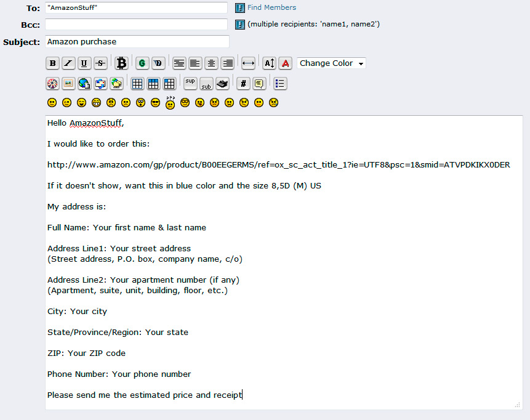Insert a horizontal rule
This screenshot has width=530, height=420.
point(249,63)
